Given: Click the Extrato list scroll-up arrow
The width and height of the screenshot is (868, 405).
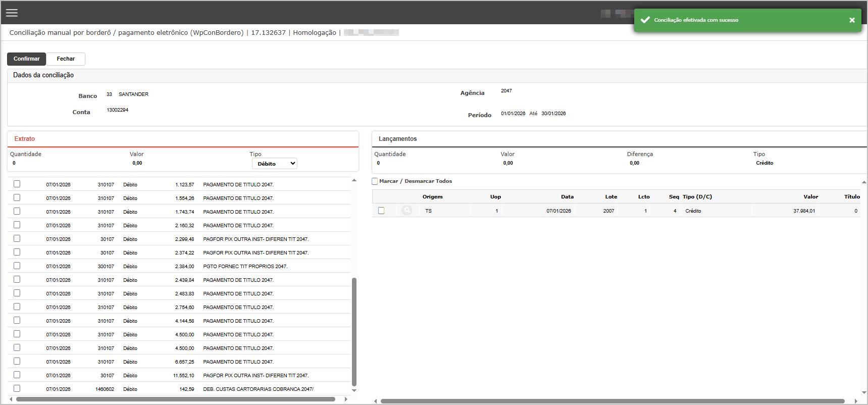Looking at the screenshot, I should (x=354, y=180).
